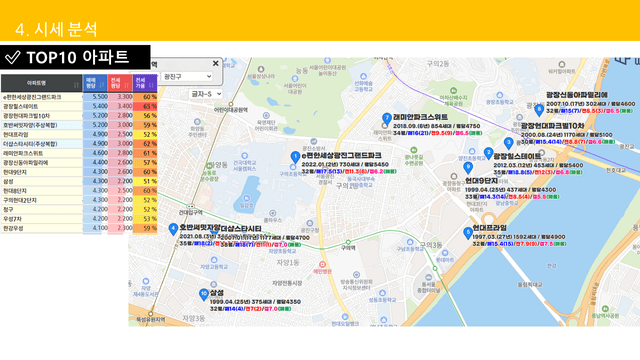Select map marker 7 for 래미안파크스위트
The height and width of the screenshot is (360, 640).
tap(387, 119)
